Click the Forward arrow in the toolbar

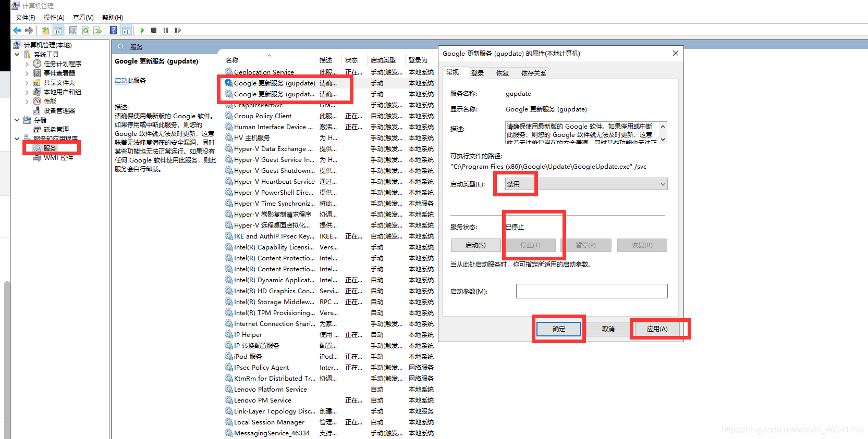click(x=29, y=30)
